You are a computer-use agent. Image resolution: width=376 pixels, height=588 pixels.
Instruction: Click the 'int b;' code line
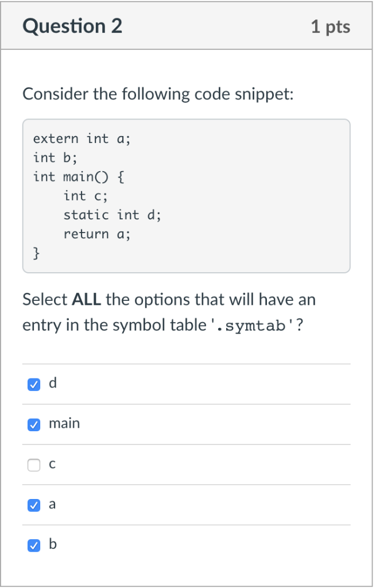(x=55, y=157)
